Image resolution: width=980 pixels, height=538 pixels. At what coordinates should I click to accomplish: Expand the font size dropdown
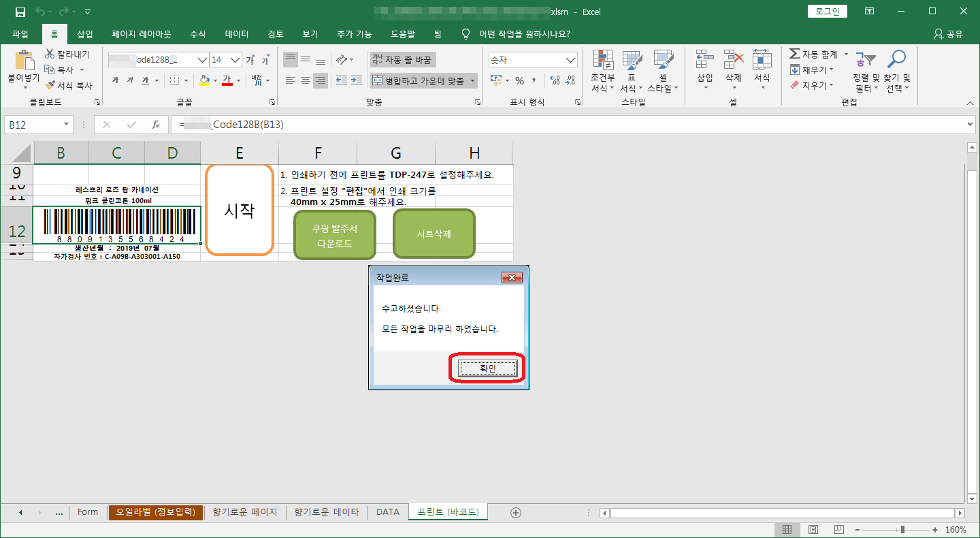[x=235, y=60]
